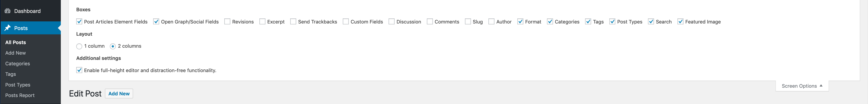Viewport: 868px width, 104px height.
Task: Open Tags in the sidebar menu
Action: click(x=11, y=74)
